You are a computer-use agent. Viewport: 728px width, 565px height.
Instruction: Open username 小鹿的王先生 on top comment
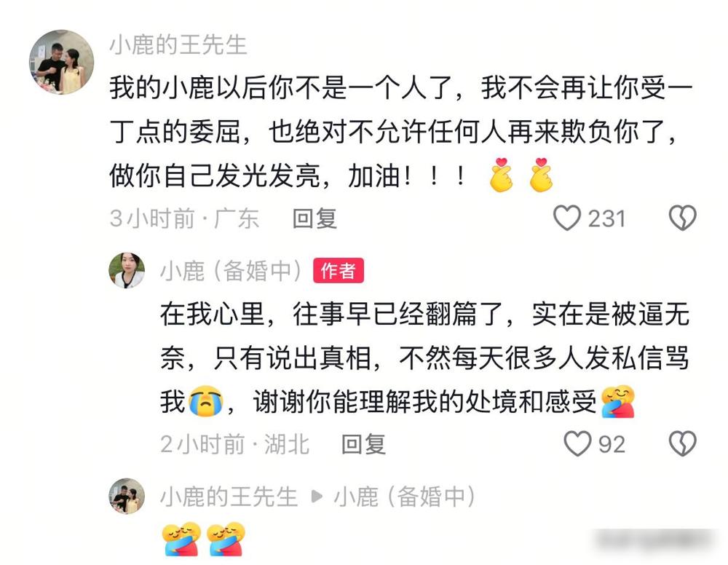coord(178,45)
